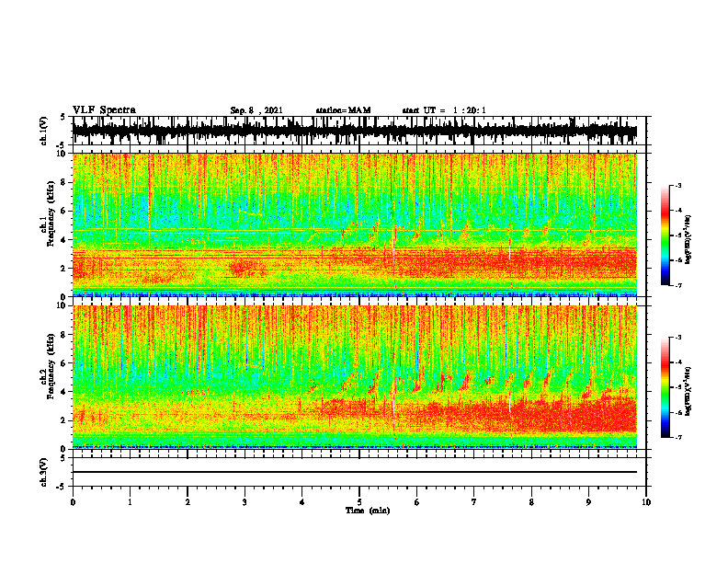Click the ch.2 color bar unit label

(688, 390)
